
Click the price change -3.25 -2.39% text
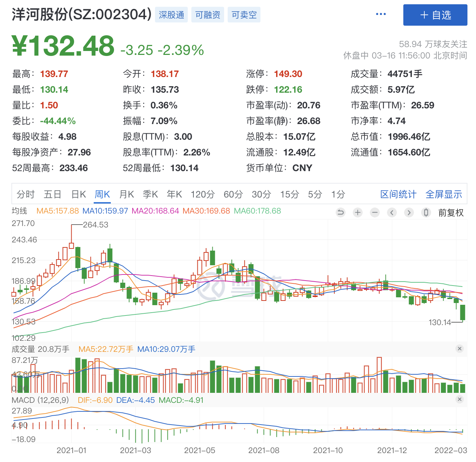point(162,50)
